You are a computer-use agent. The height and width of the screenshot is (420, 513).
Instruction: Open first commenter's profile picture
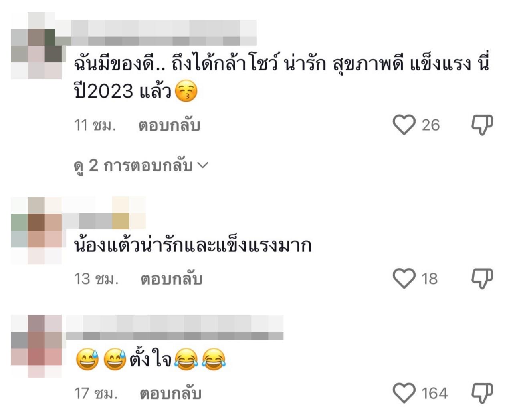36,46
